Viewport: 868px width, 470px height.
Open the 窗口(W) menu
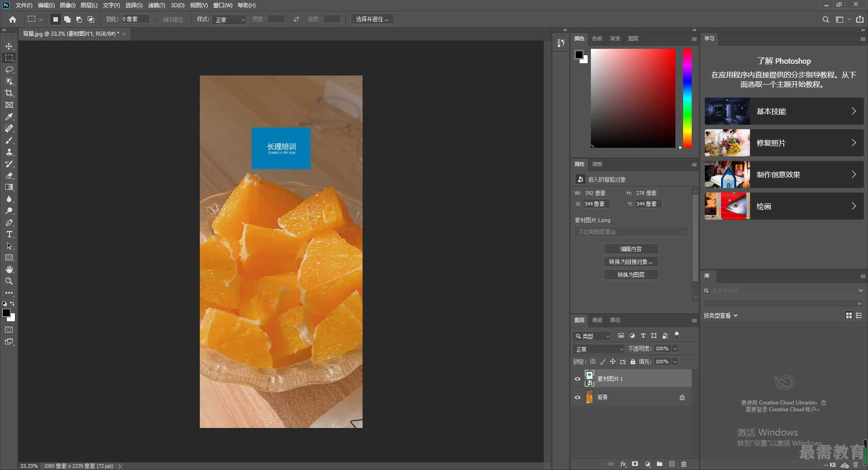(222, 5)
